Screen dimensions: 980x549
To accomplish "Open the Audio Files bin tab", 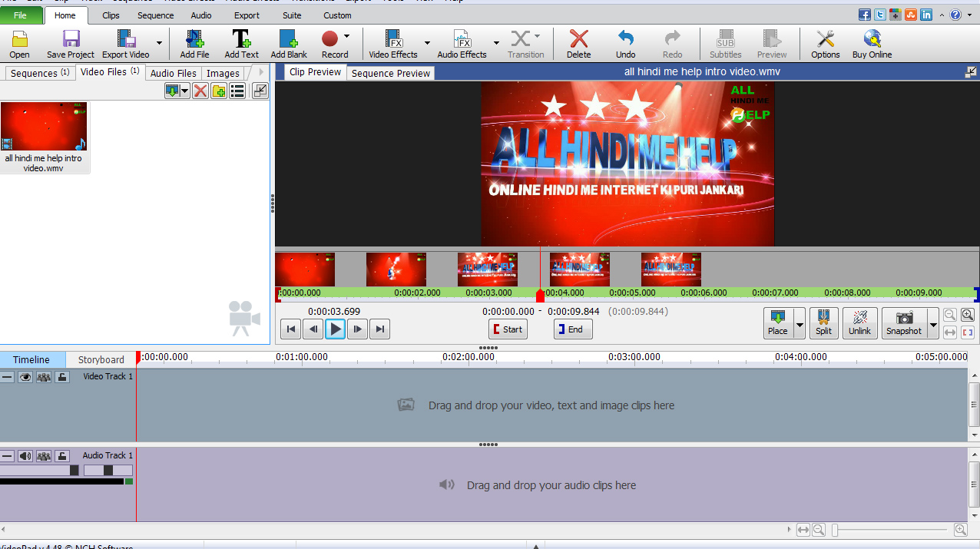I will click(x=174, y=73).
